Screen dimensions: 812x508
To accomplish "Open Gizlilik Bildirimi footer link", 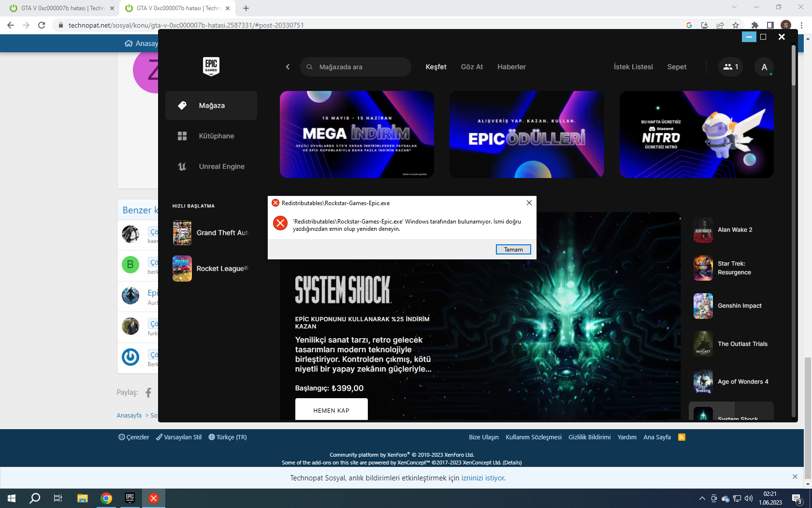I will click(x=590, y=437).
